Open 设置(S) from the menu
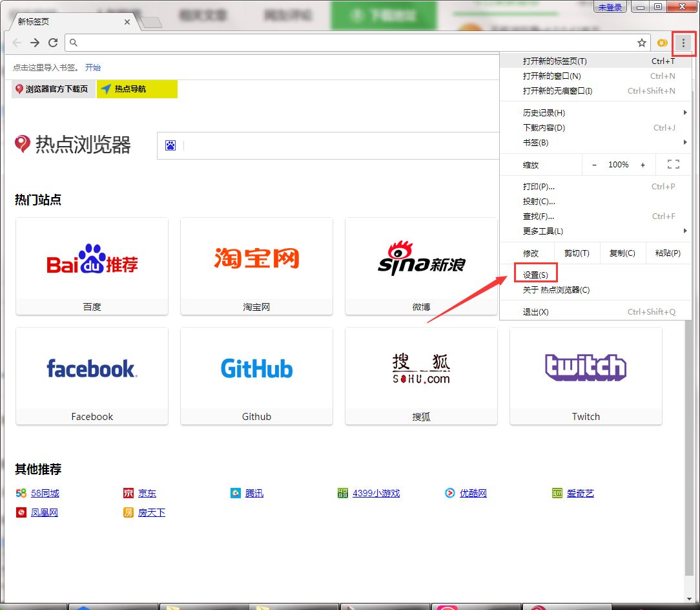The image size is (700, 610). click(535, 275)
